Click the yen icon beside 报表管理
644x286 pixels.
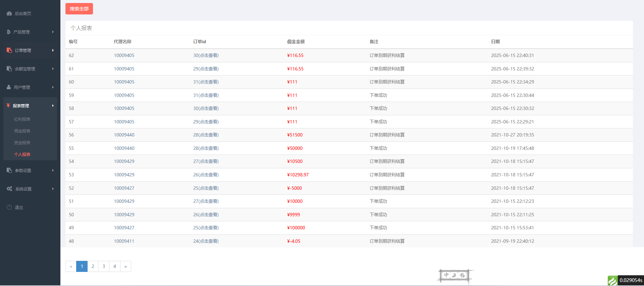click(x=8, y=106)
